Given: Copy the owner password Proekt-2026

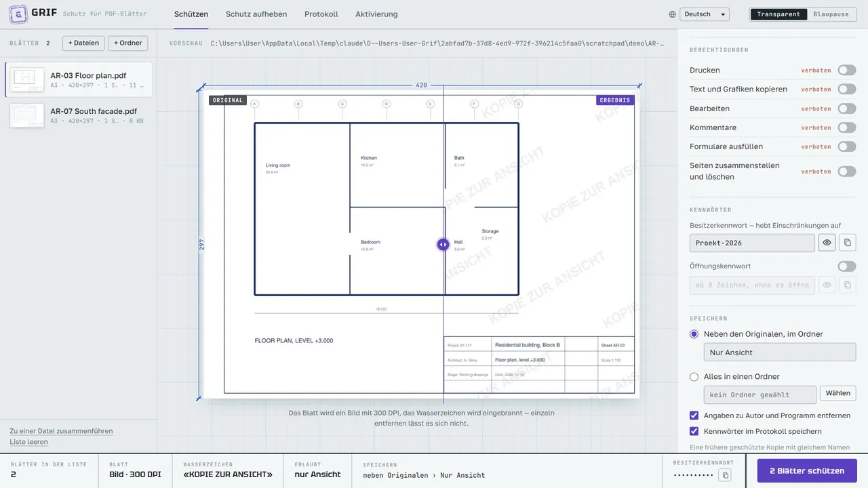Looking at the screenshot, I should click(847, 243).
